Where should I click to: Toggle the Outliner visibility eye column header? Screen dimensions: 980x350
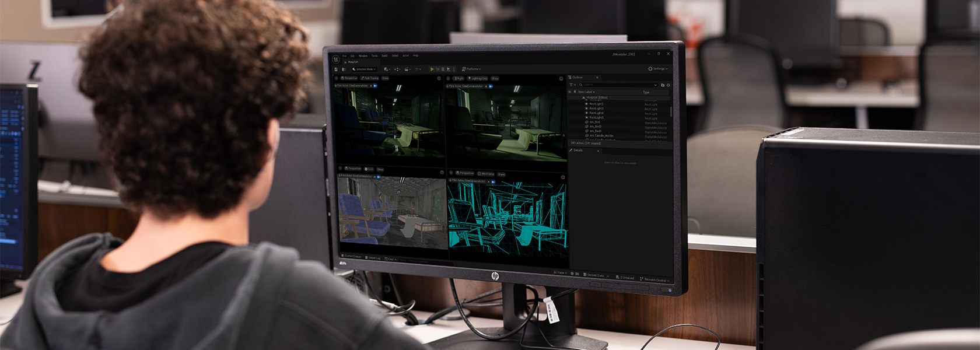[x=570, y=92]
